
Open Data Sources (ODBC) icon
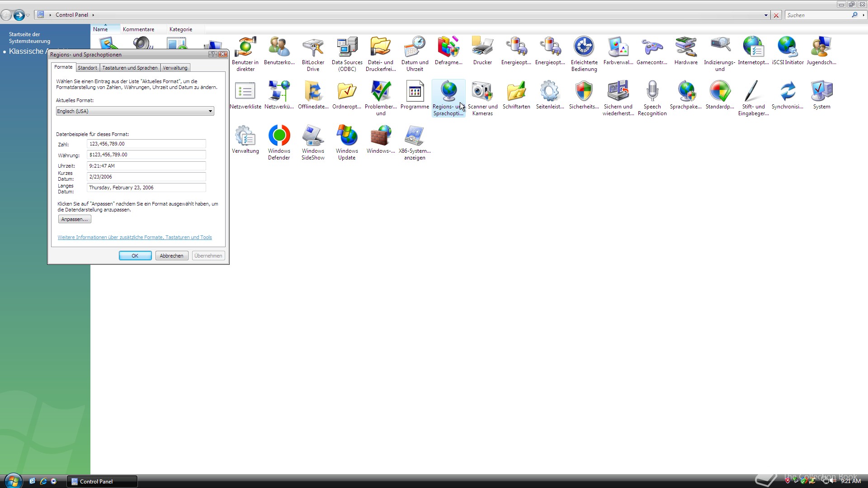[x=347, y=54]
